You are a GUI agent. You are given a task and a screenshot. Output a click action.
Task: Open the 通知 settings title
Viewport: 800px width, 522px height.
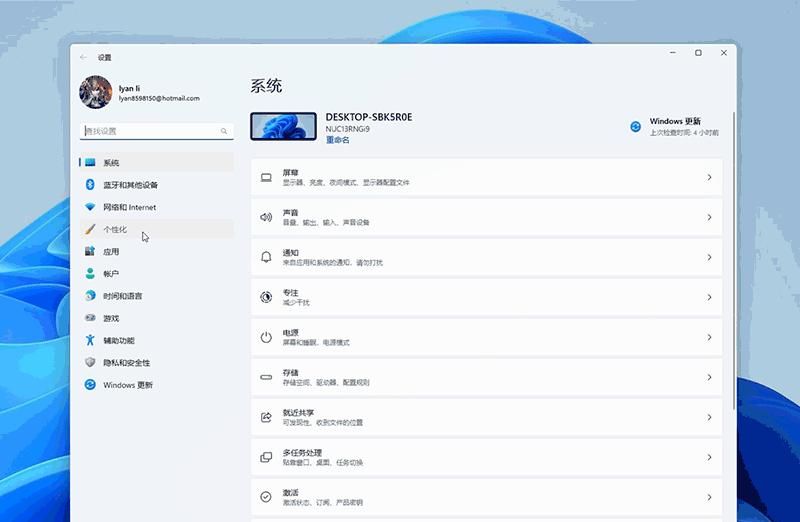tap(291, 253)
